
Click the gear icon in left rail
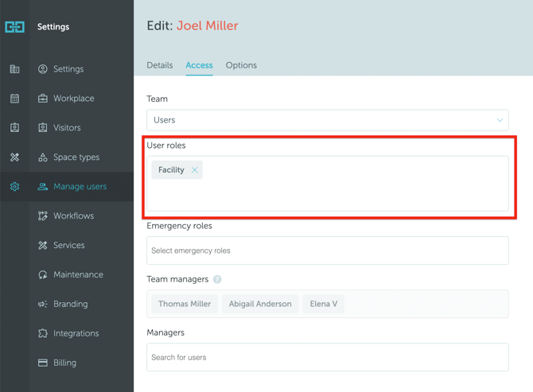pyautogui.click(x=14, y=187)
